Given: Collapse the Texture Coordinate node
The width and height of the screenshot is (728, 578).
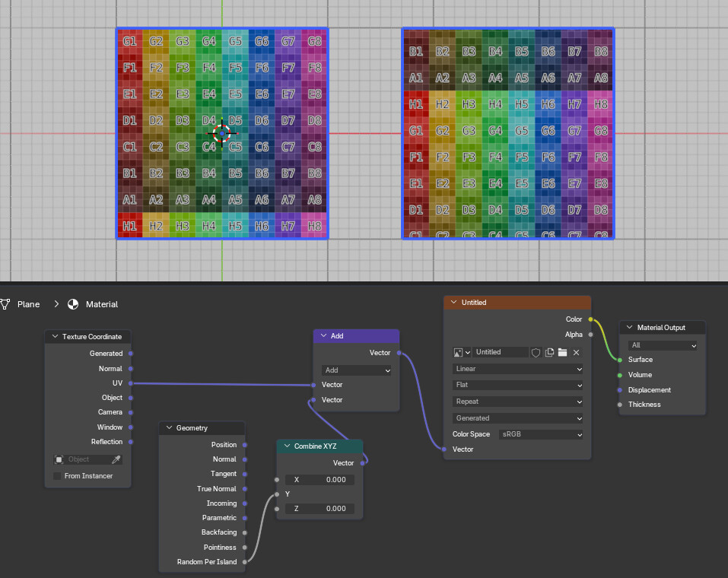Looking at the screenshot, I should (x=55, y=337).
